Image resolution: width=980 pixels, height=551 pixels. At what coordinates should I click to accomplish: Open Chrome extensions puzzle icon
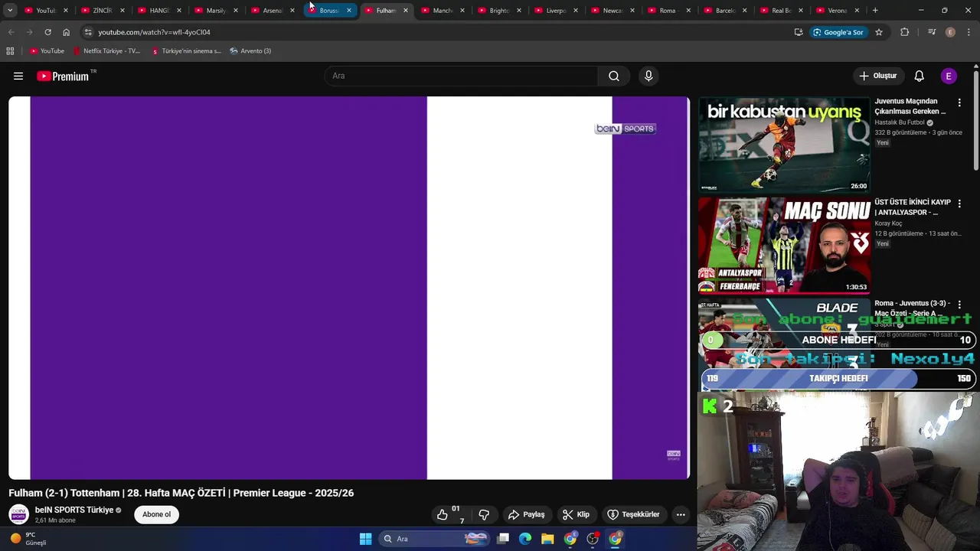(x=905, y=32)
